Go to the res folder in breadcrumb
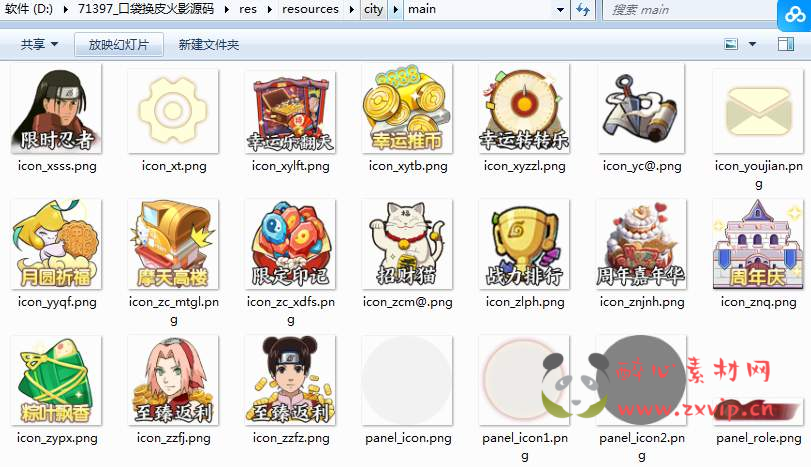Image resolution: width=811 pixels, height=467 pixels. [248, 10]
